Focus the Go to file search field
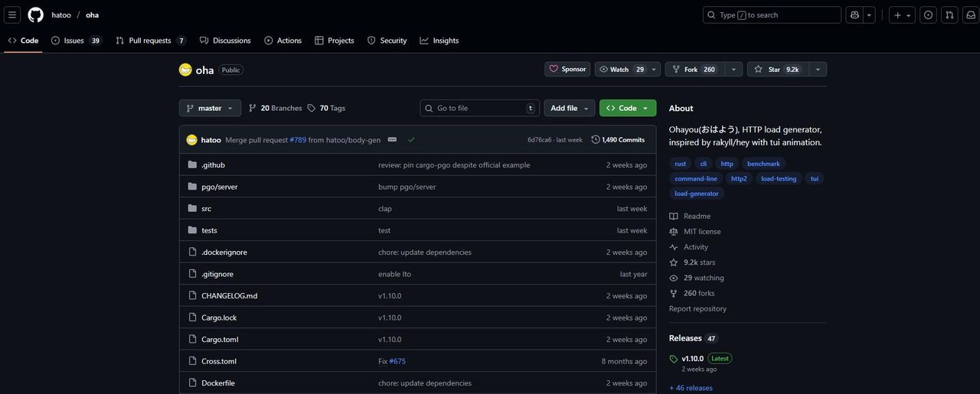This screenshot has width=980, height=394. coord(479,108)
